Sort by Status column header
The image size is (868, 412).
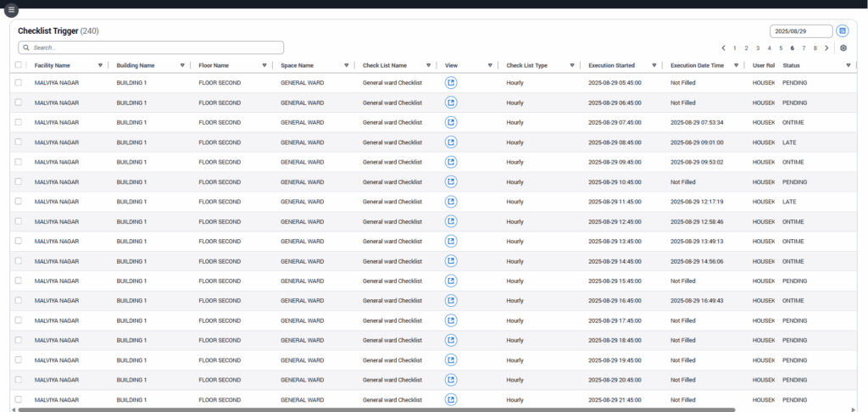(x=791, y=65)
